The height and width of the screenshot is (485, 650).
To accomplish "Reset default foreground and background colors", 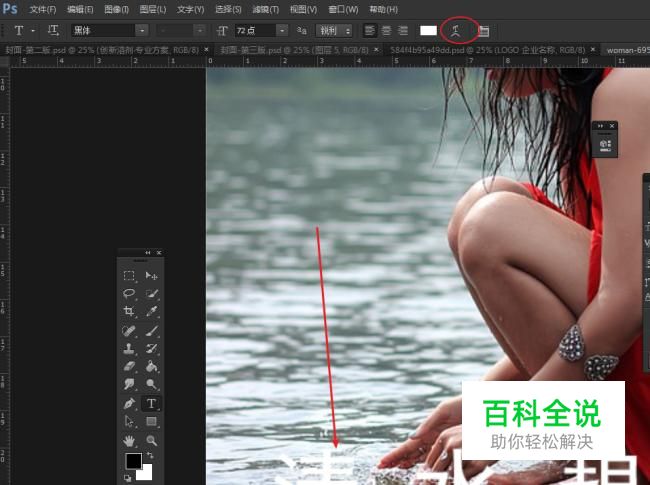I will click(127, 478).
